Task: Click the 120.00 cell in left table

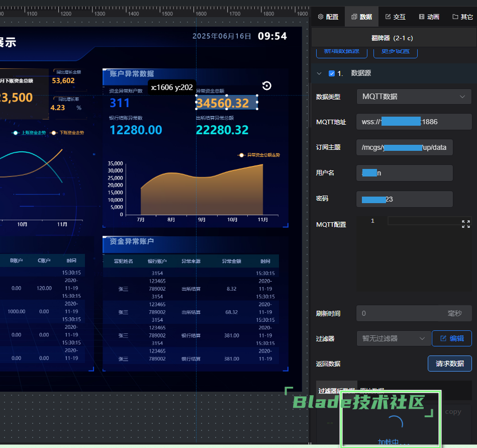Action: (x=44, y=288)
